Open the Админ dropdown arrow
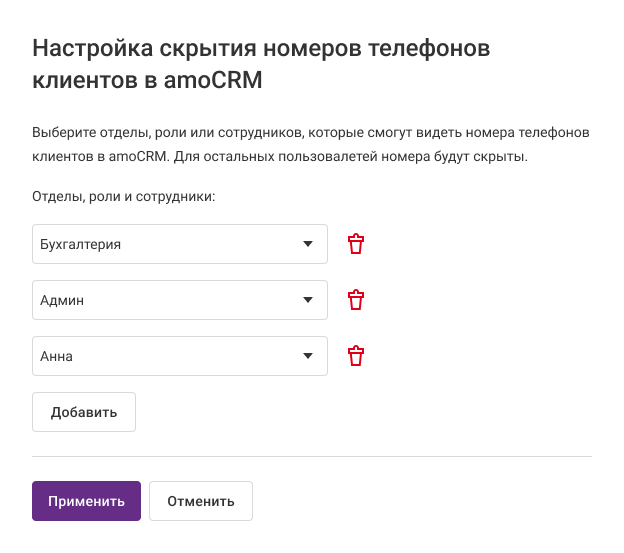Image resolution: width=624 pixels, height=553 pixels. click(307, 300)
